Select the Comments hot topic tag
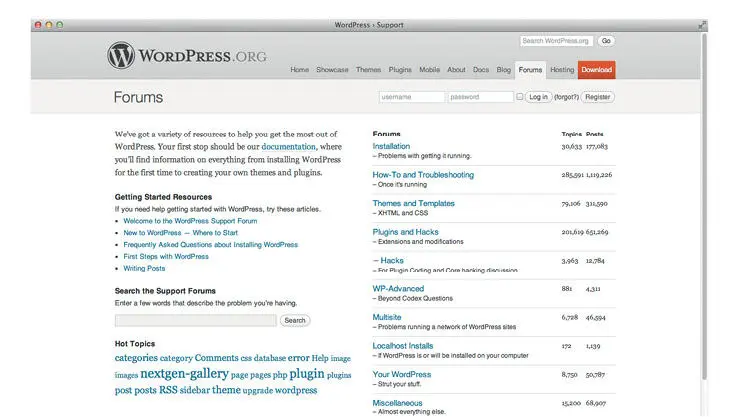Image resolution: width=739 pixels, height=417 pixels. [216, 358]
